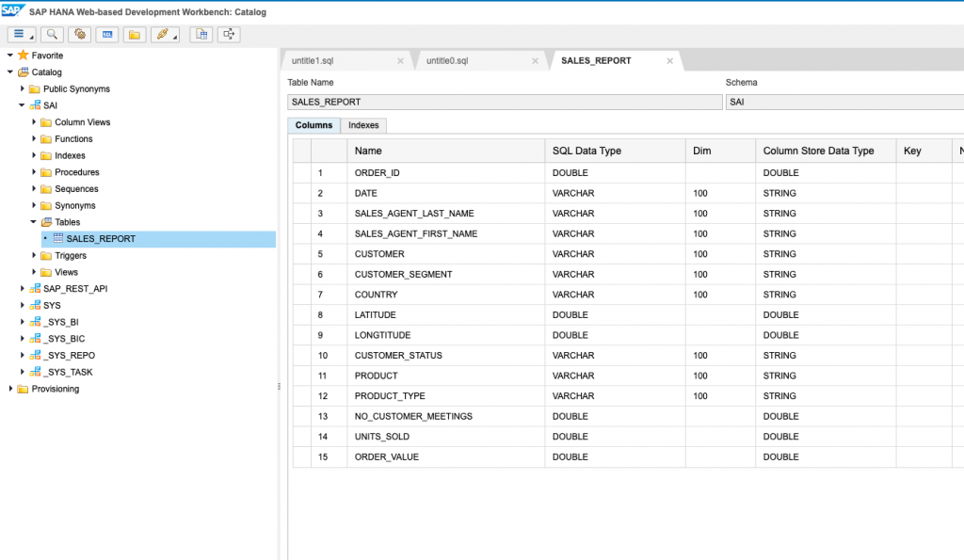Expand the Public Synonyms folder
The image size is (964, 560).
tap(23, 88)
